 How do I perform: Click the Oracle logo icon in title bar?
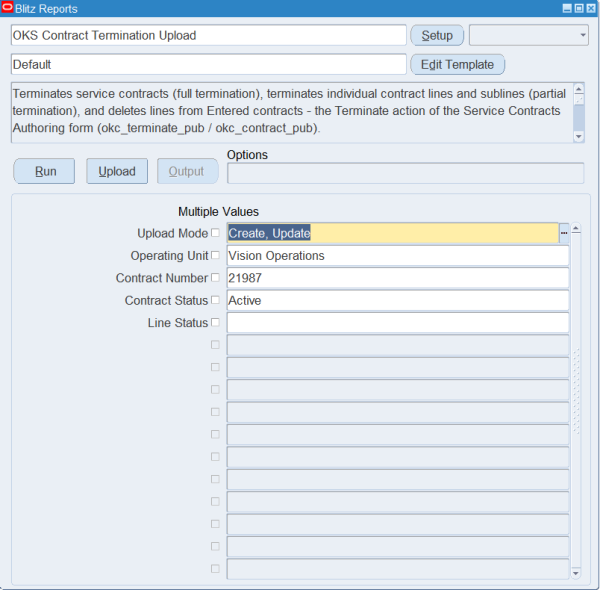7,8
